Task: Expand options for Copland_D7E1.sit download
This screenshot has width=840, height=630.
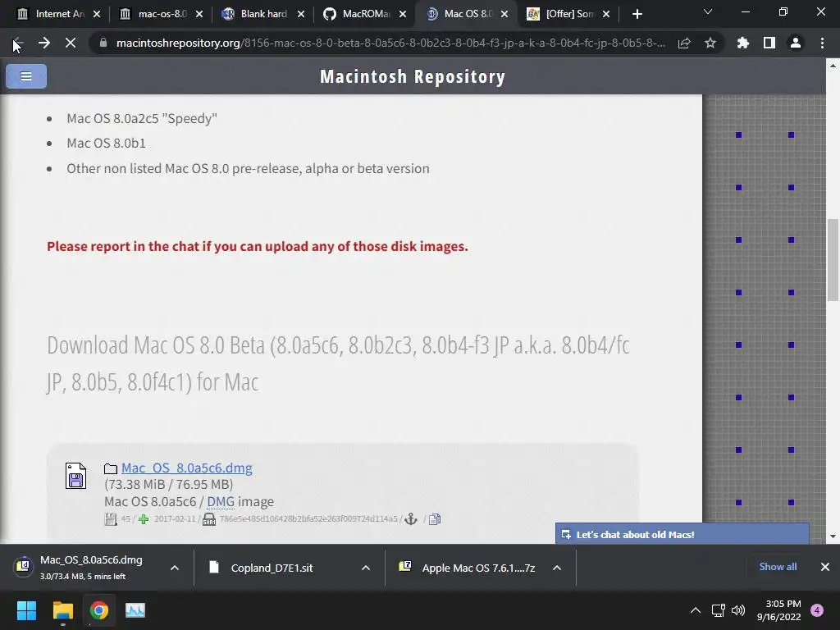Action: click(366, 568)
